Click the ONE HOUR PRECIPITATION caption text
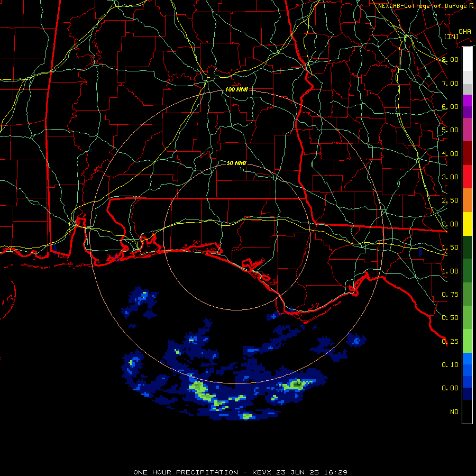Image resolution: width=476 pixels, height=476 pixels. click(186, 472)
